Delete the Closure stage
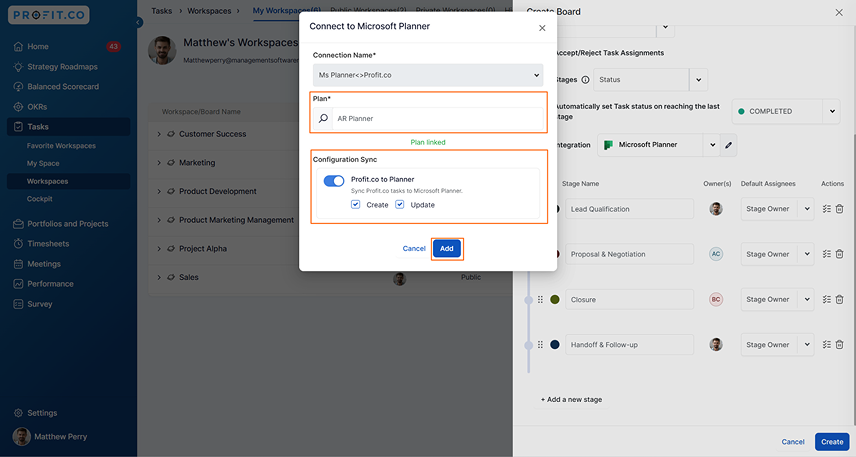Image resolution: width=856 pixels, height=457 pixels. point(840,300)
